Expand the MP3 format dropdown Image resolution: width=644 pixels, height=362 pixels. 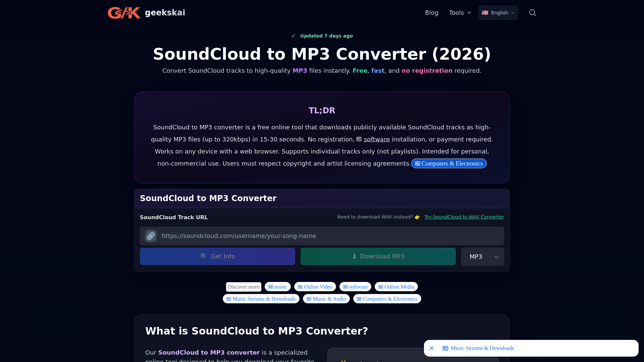coord(482,257)
